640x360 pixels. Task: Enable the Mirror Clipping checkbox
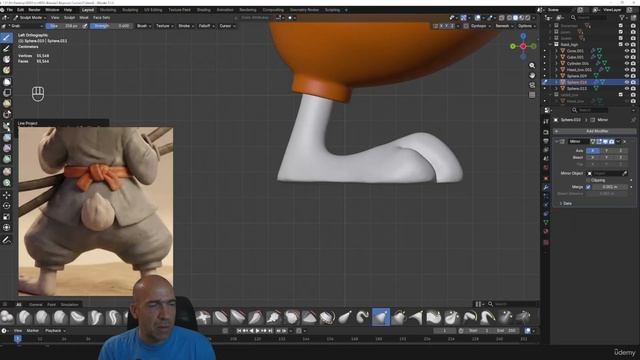pos(588,180)
